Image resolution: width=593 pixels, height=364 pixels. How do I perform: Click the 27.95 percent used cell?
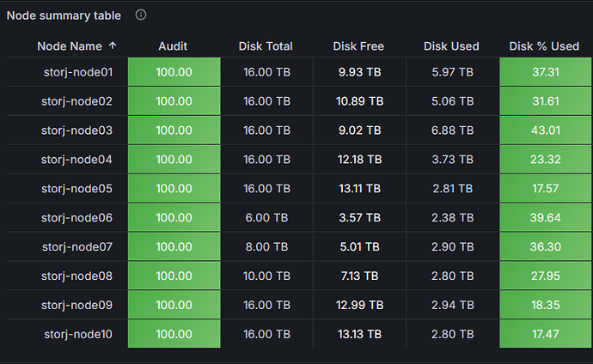[x=546, y=276]
